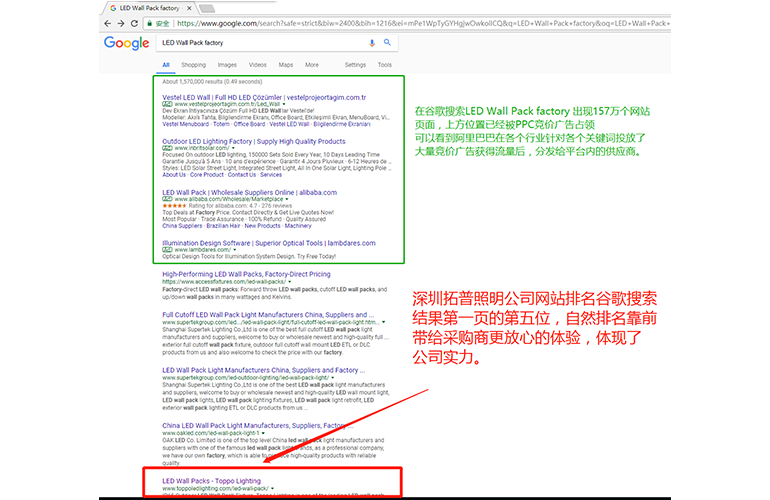Close the LED Wall Pack factory tab

coord(189,8)
